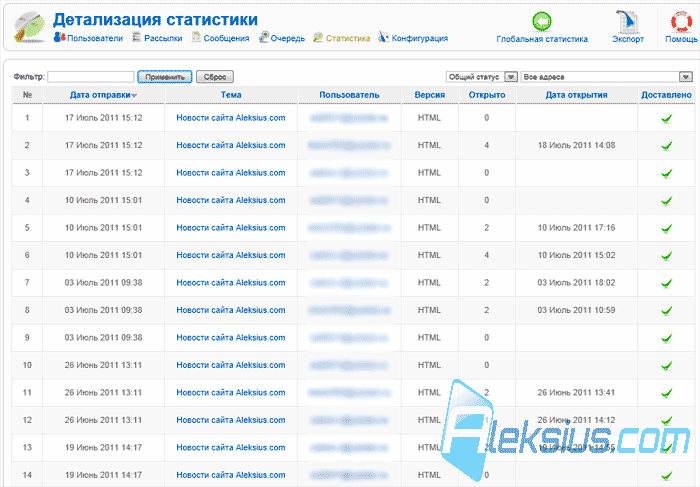Click the blurred user email in row 1
Viewport: 700px width, 487px height.
(349, 118)
